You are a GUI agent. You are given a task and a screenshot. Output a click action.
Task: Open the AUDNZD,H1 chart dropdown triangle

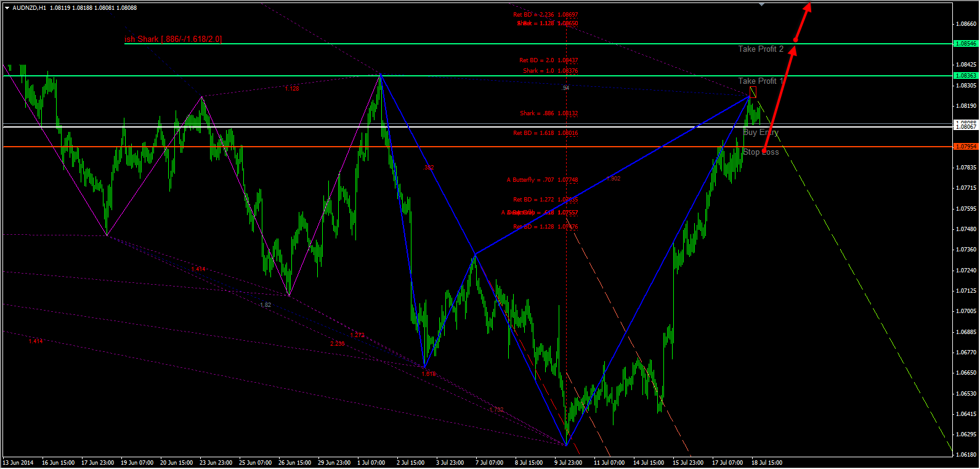(x=7, y=8)
